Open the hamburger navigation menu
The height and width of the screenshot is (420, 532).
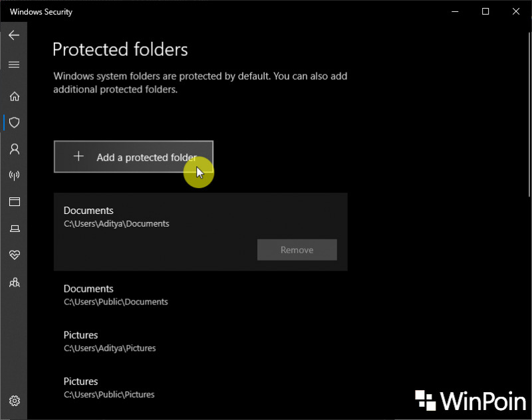14,64
